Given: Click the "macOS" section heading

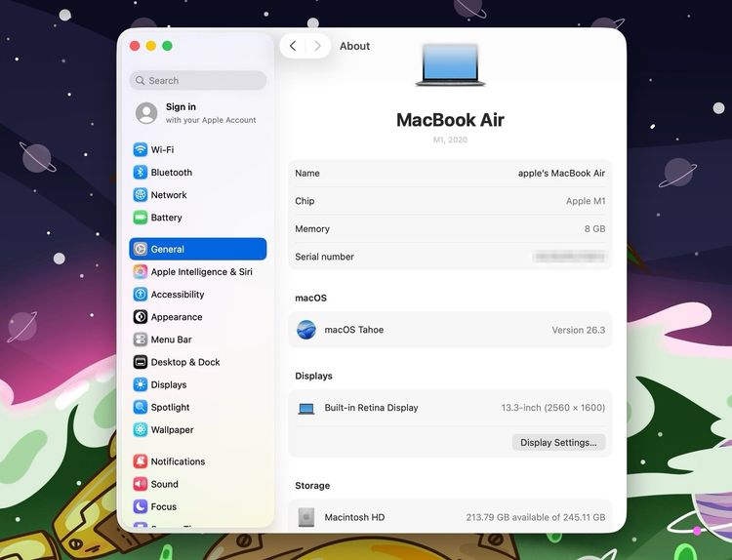Looking at the screenshot, I should (x=311, y=298).
